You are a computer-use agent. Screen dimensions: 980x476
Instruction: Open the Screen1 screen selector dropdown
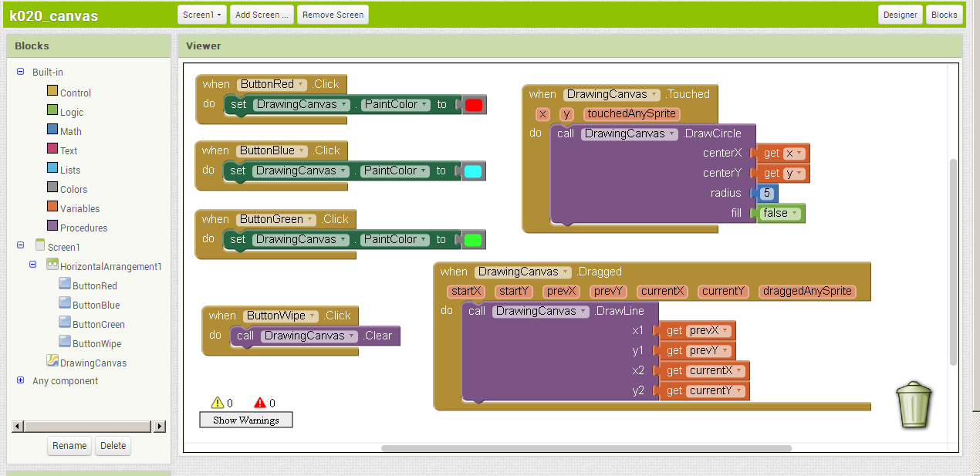[203, 15]
